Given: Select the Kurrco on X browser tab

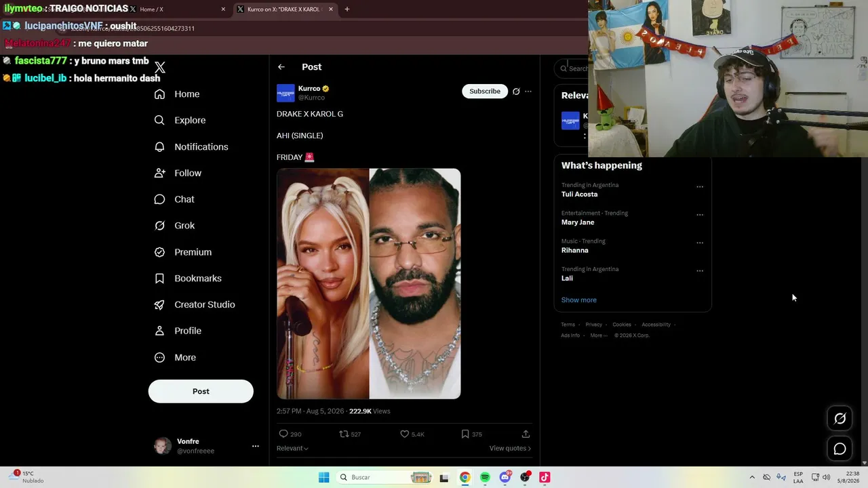Looking at the screenshot, I should [285, 9].
